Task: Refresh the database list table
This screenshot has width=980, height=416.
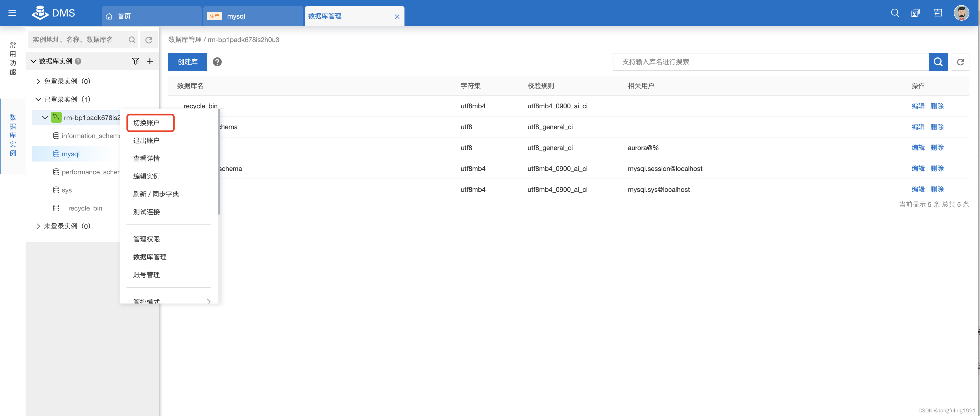Action: [960, 62]
